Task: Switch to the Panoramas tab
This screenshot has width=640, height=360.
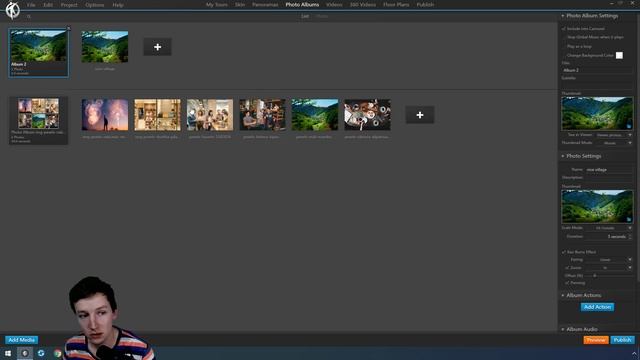Action: (x=265, y=4)
